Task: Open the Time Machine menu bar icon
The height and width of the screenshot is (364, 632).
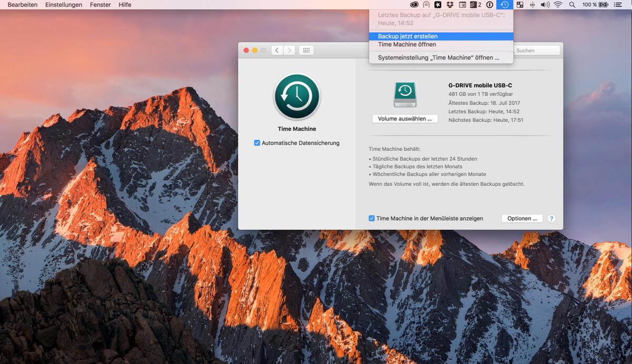Action: pos(505,5)
